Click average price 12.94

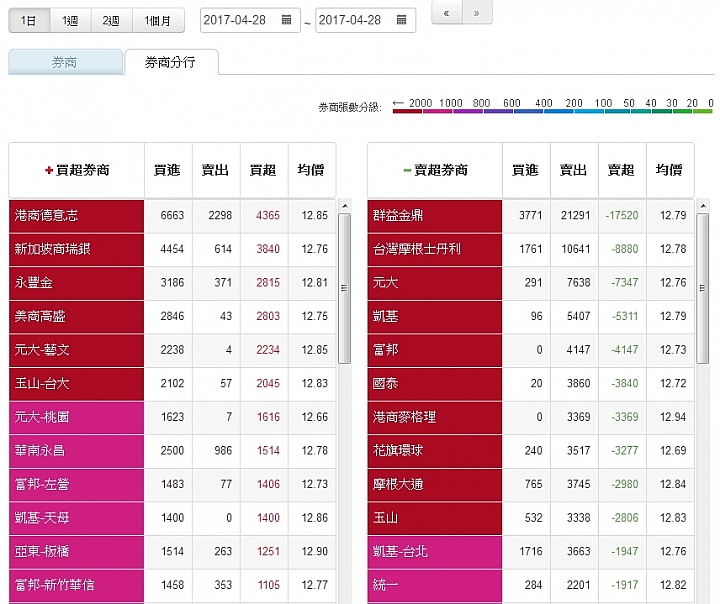coord(673,417)
